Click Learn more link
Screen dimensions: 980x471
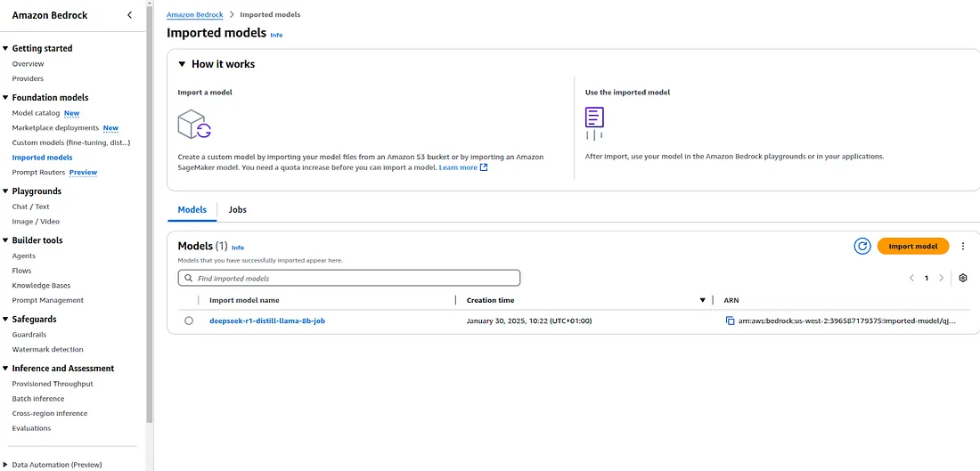pos(458,167)
